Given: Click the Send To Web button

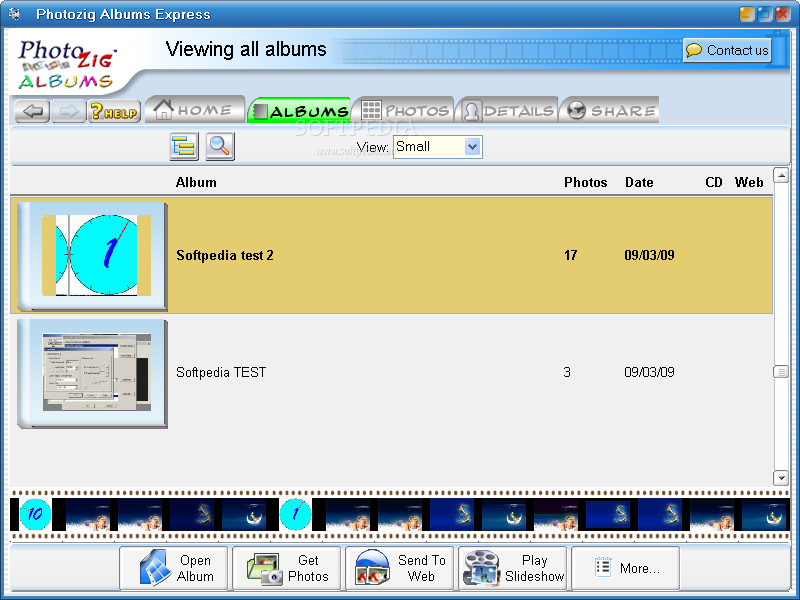Looking at the screenshot, I should click(399, 568).
